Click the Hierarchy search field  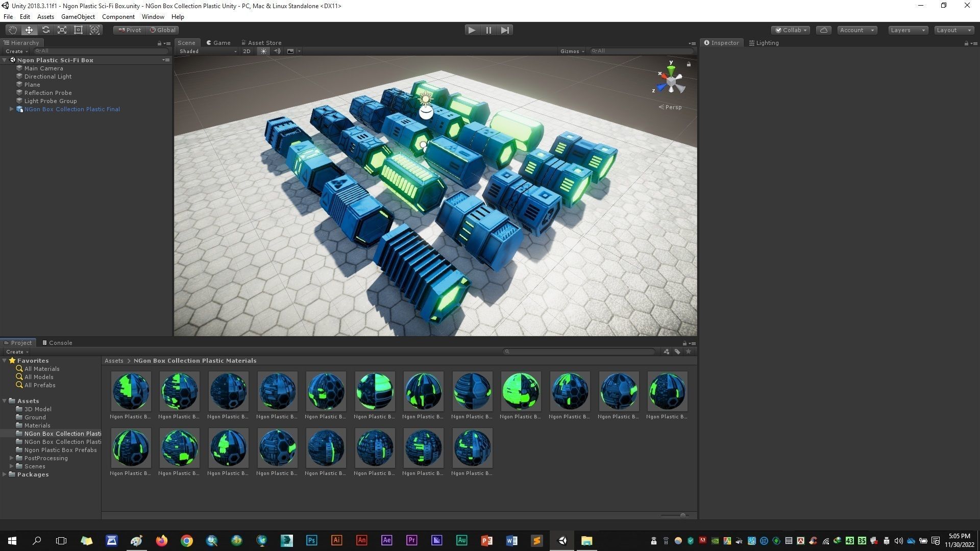point(101,51)
